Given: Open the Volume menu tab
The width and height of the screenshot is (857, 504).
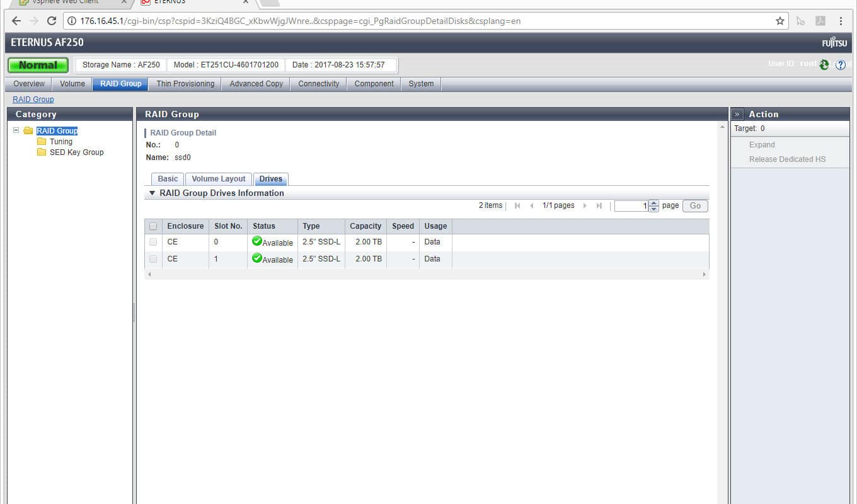Looking at the screenshot, I should 72,84.
